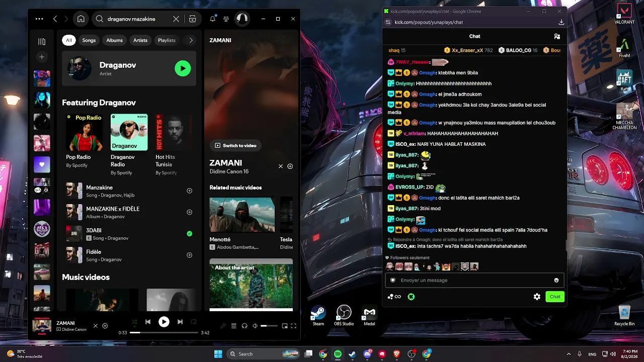The width and height of the screenshot is (644, 362).
Task: Seek within the song progress bar
Action: tap(164, 332)
